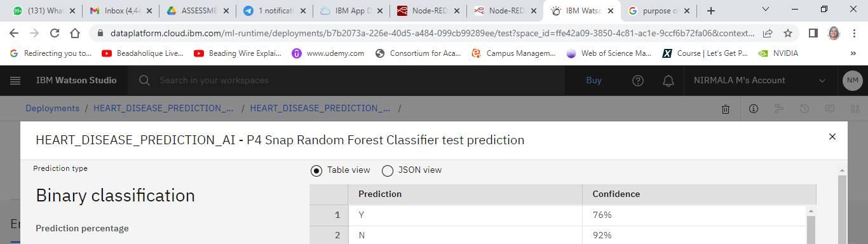This screenshot has width=868, height=244.
Task: Bookmark this page with the star icon
Action: (x=788, y=33)
